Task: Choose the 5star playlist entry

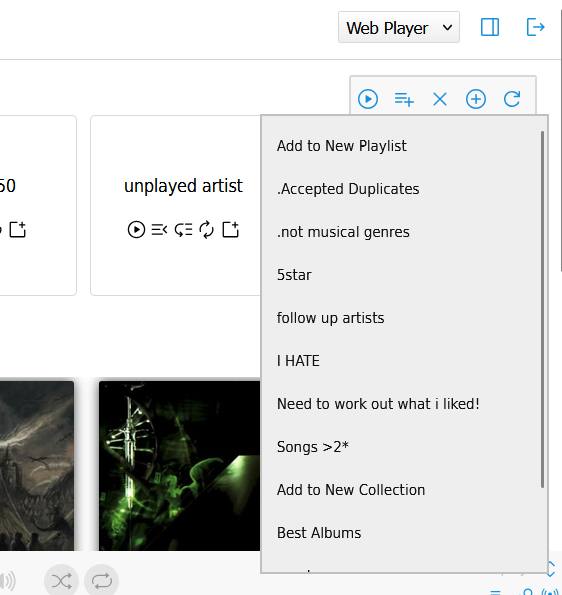Action: [294, 275]
